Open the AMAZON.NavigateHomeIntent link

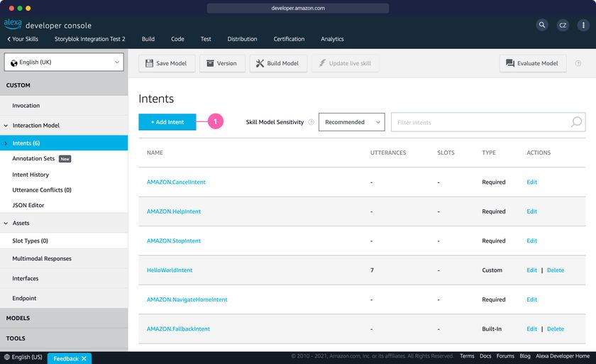187,299
